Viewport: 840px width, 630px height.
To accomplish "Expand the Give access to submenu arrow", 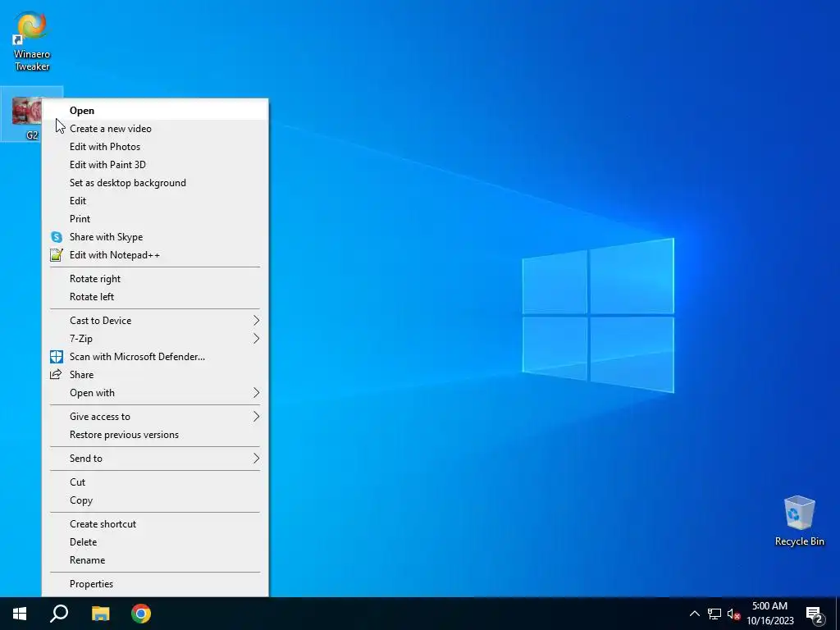I will pos(256,416).
